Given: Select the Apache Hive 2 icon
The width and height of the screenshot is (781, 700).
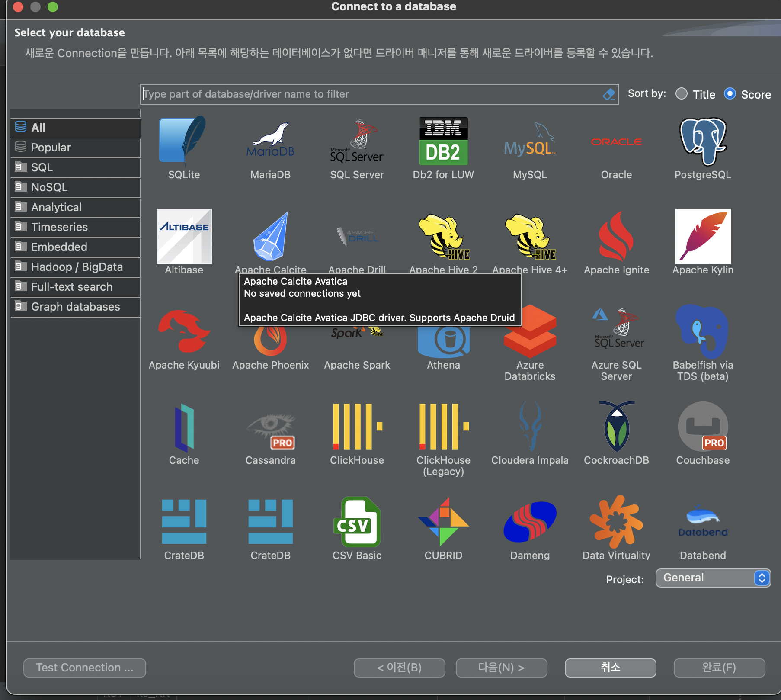Looking at the screenshot, I should tap(443, 236).
